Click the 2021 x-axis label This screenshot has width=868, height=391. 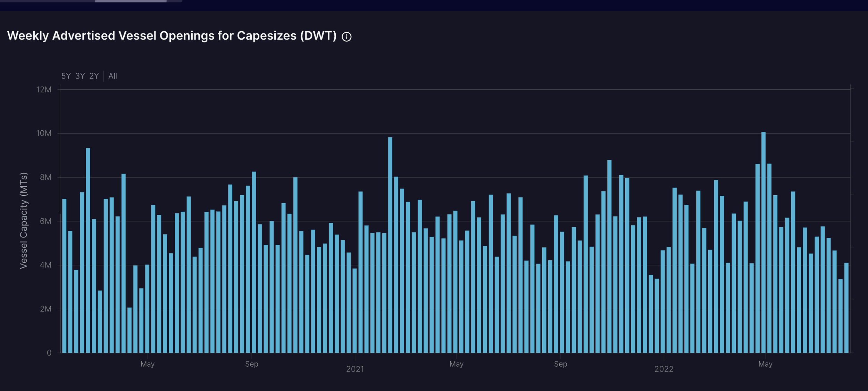point(355,369)
